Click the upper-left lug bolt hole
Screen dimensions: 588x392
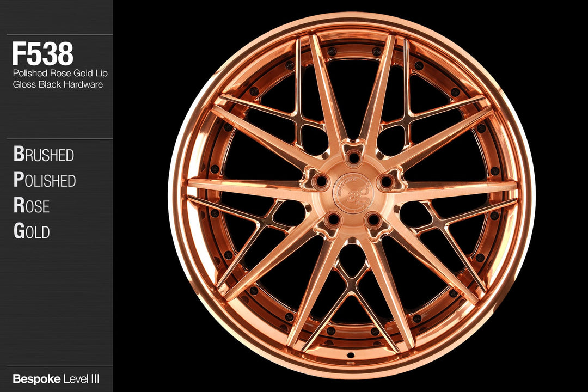tap(321, 181)
